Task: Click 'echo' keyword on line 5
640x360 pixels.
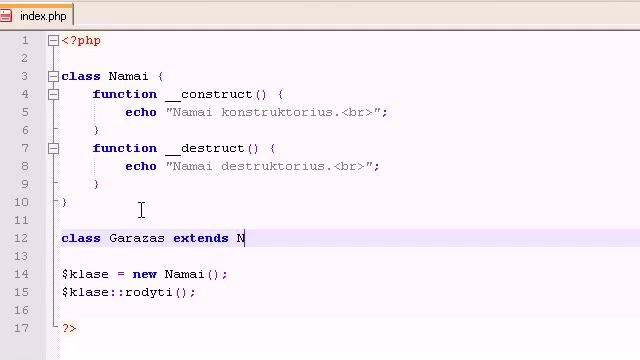Action: pyautogui.click(x=141, y=112)
